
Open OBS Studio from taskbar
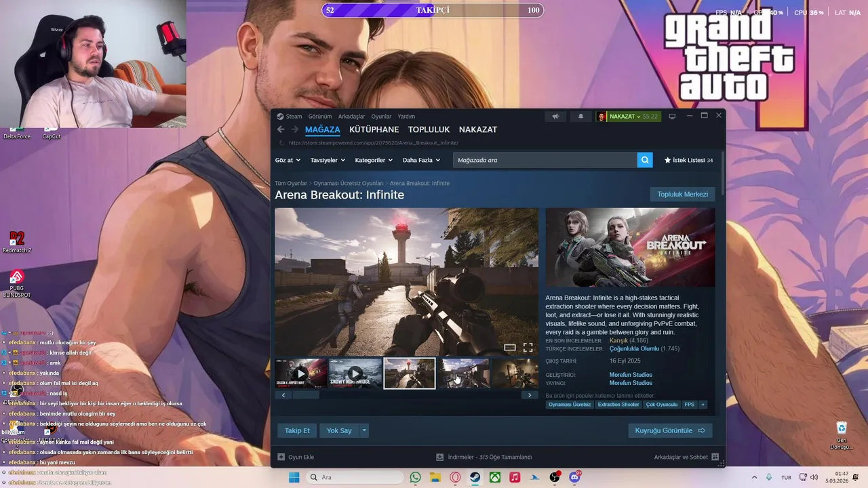555,477
